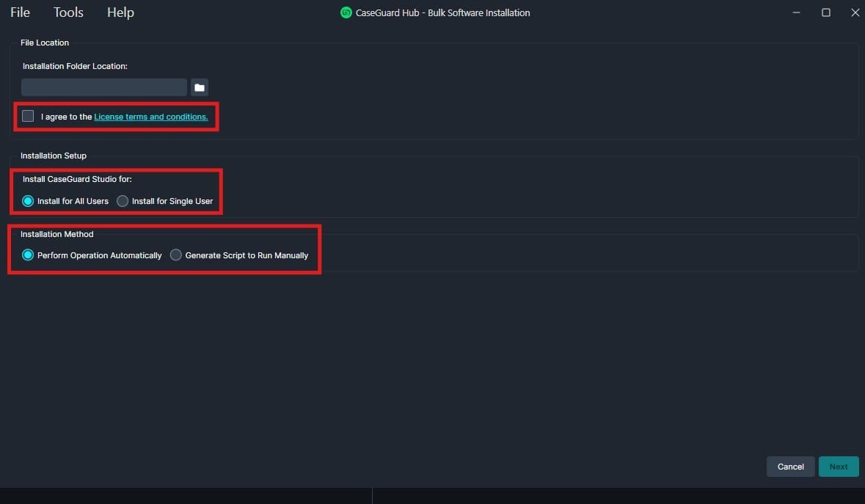Open the Tools menu
The image size is (865, 504).
tap(68, 12)
